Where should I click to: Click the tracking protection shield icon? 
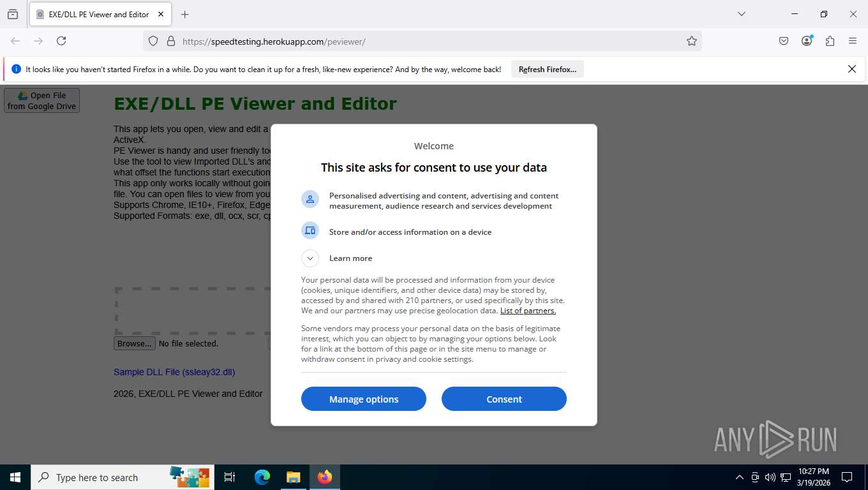(153, 41)
